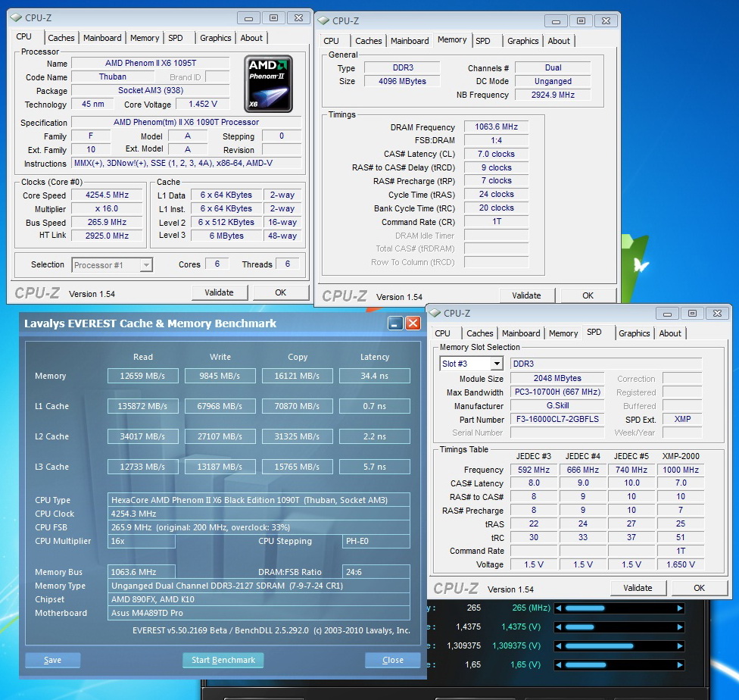Click left arrow of the 1,65 V slider
This screenshot has width=739, height=700.
point(557,664)
